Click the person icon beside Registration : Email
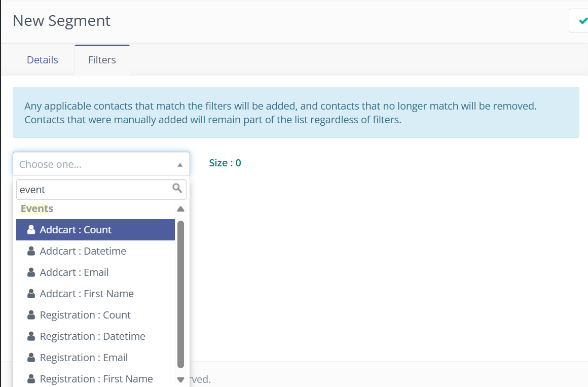588x387 pixels. pyautogui.click(x=31, y=358)
